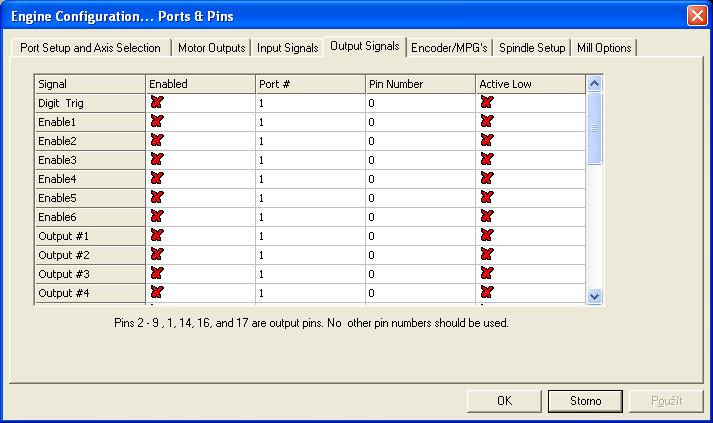Viewport: 713px width, 423px height.
Task: Toggle Active Low mark for Enable5
Action: click(x=487, y=198)
